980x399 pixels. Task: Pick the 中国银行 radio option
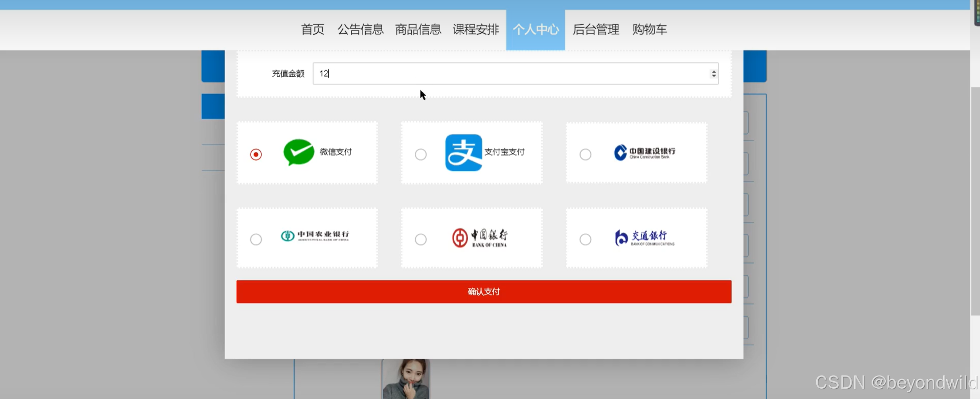pos(420,239)
